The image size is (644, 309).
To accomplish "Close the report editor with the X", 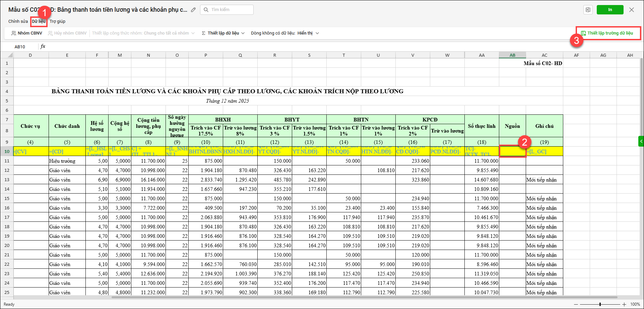I will (x=632, y=10).
